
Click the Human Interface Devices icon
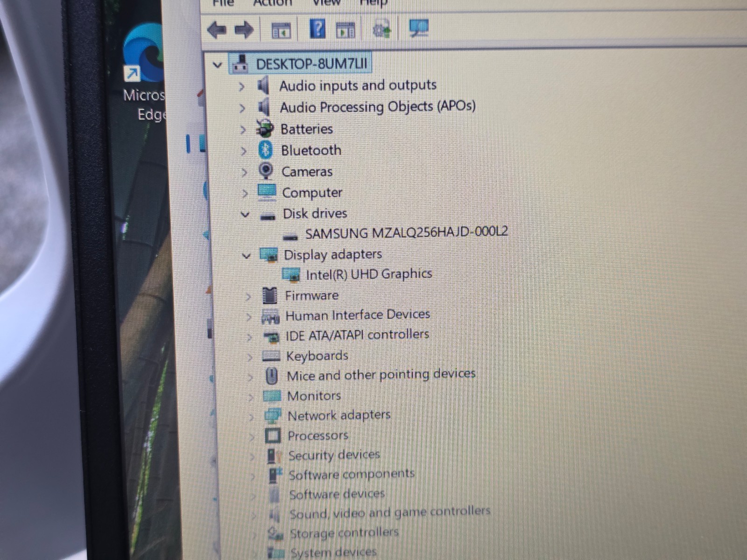(270, 316)
